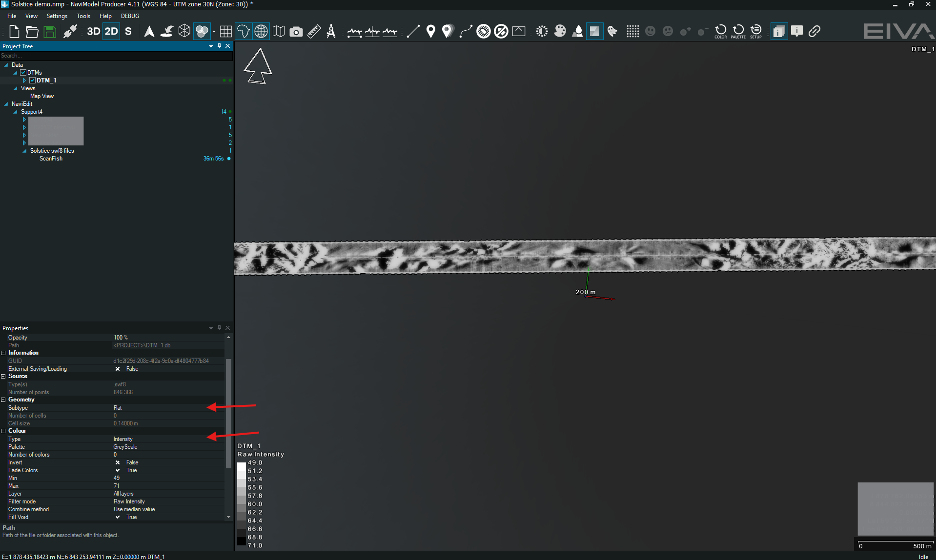This screenshot has width=936, height=560.
Task: Select Map View tree item
Action: point(42,96)
